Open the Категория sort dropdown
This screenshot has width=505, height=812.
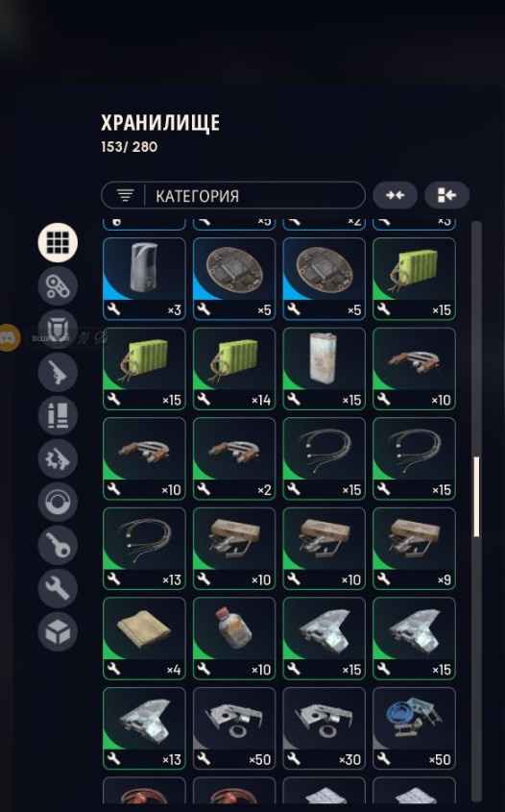(x=233, y=195)
